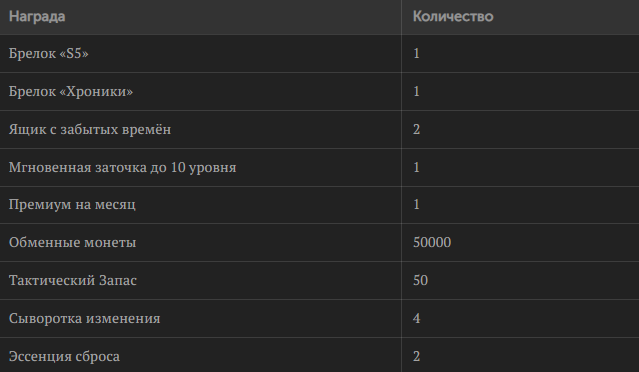Click the Награда column header

(201, 17)
